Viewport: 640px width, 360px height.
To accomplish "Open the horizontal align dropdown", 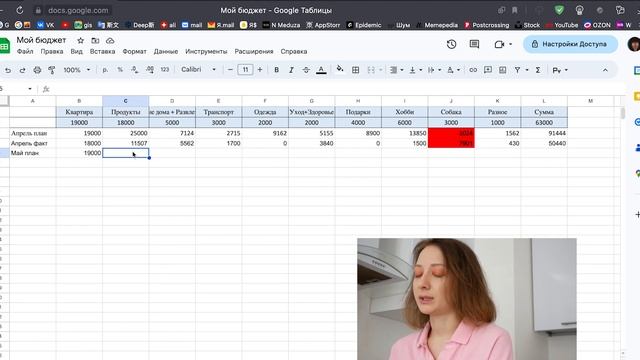I will 396,70.
